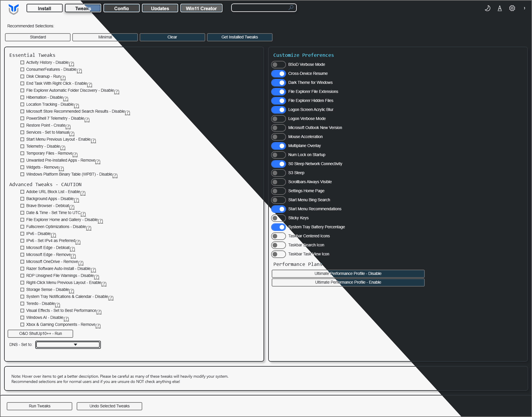Screen dimensions: 532x417
Task: Open help (?) for Location Tracking - Disable
Action: pos(77,105)
